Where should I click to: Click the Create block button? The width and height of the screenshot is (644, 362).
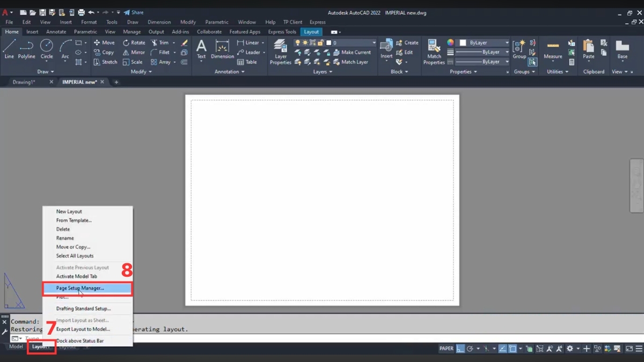click(x=407, y=42)
